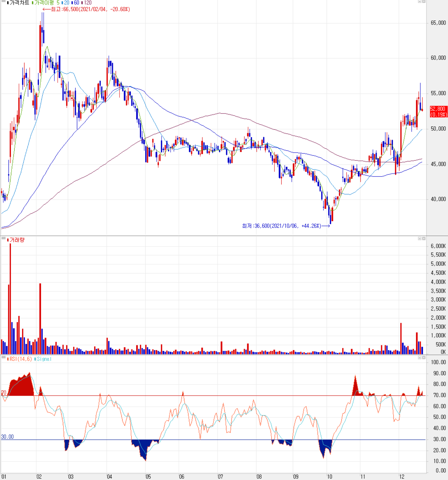448x480 pixels.
Task: Click the February volume spike bar
Action: [40, 319]
